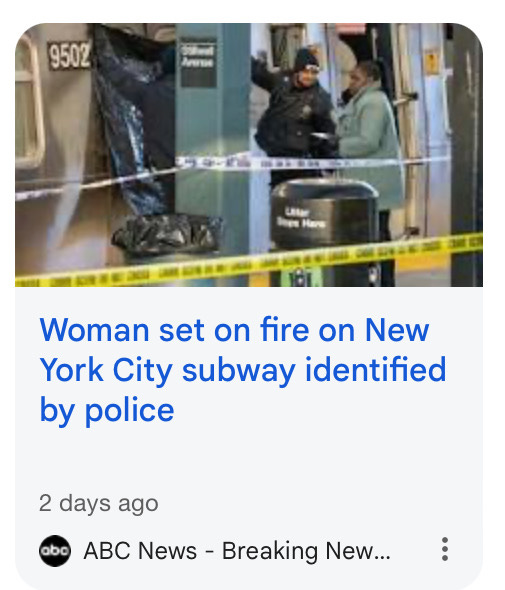The width and height of the screenshot is (505, 590).
Task: Click 'by police' at the headline's end
Action: tap(107, 411)
